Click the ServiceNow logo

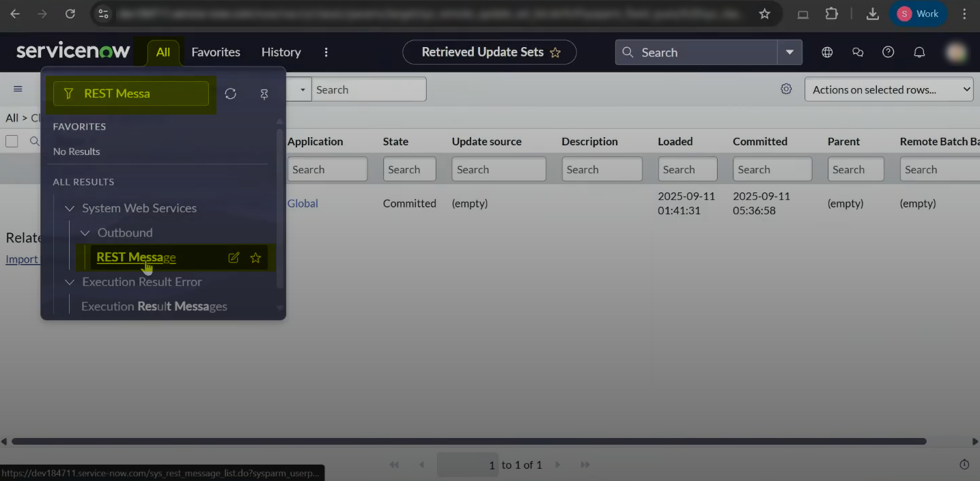coord(73,51)
